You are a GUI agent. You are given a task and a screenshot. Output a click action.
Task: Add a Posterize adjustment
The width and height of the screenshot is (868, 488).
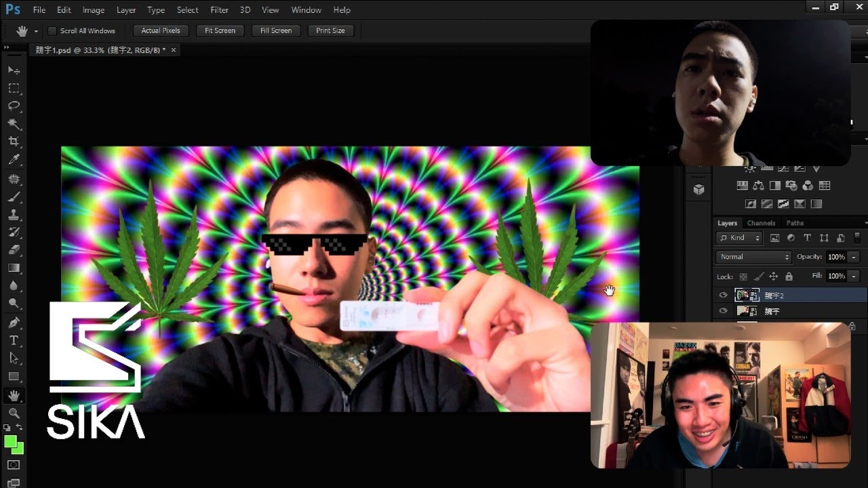pos(767,203)
